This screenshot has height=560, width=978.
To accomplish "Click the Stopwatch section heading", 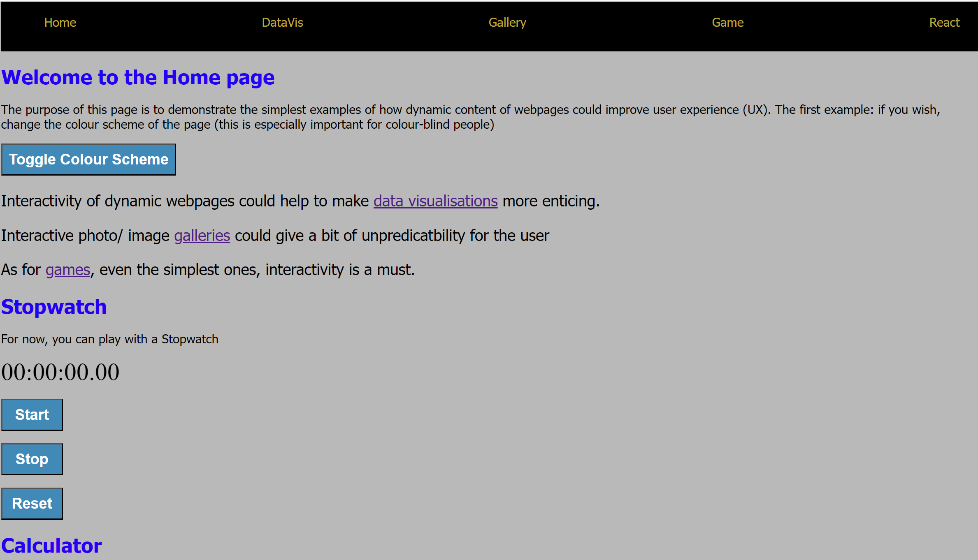I will pos(54,307).
